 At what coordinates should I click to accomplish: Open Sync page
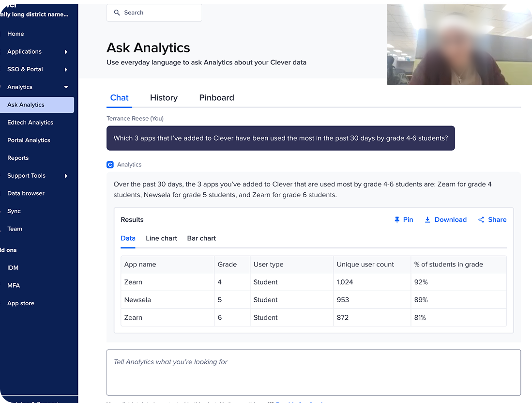(x=14, y=211)
